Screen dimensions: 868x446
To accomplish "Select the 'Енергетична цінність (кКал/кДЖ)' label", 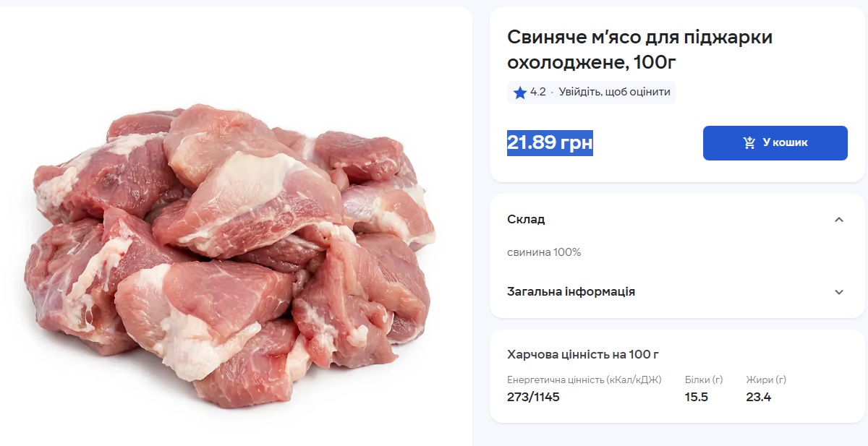I will click(584, 379).
